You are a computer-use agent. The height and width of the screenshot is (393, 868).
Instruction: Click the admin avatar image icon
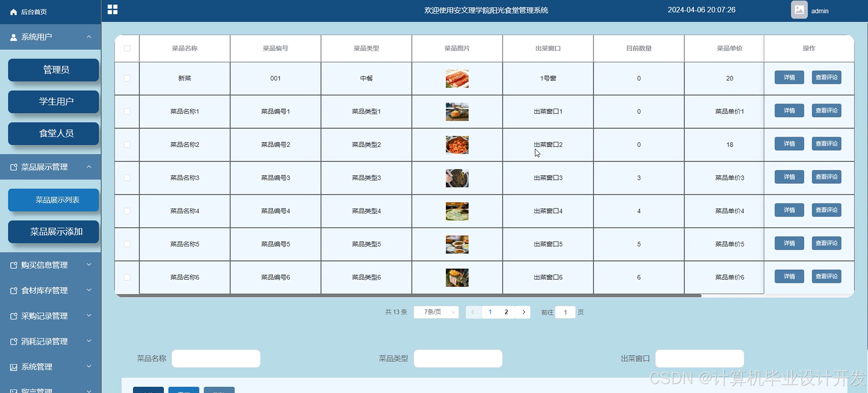[x=799, y=10]
